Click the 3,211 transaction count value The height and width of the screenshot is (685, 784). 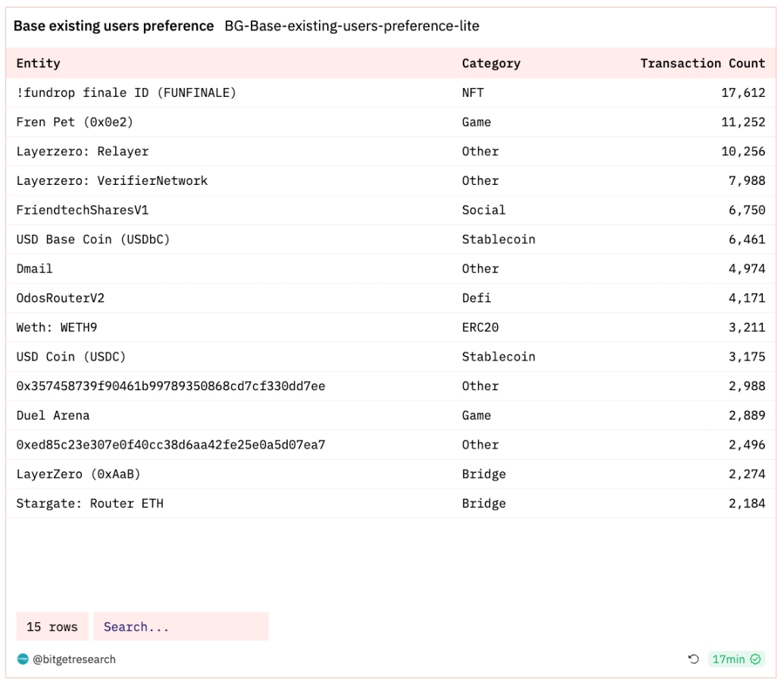(x=747, y=327)
